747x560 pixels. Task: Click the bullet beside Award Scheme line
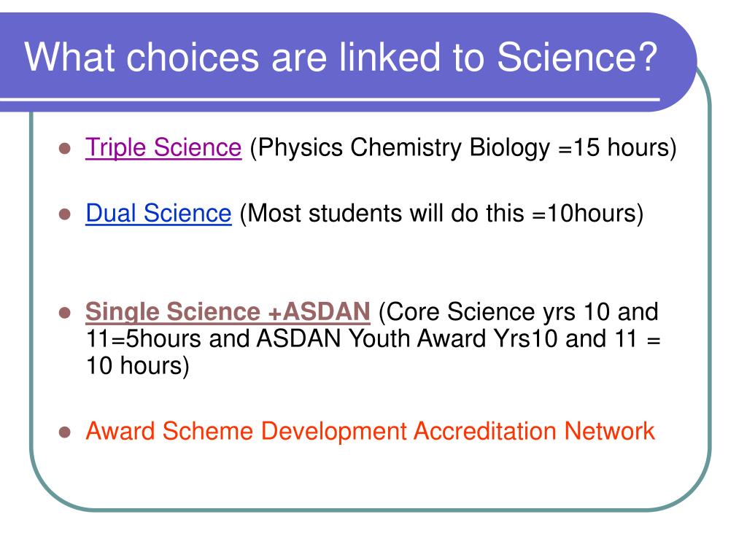tap(65, 432)
